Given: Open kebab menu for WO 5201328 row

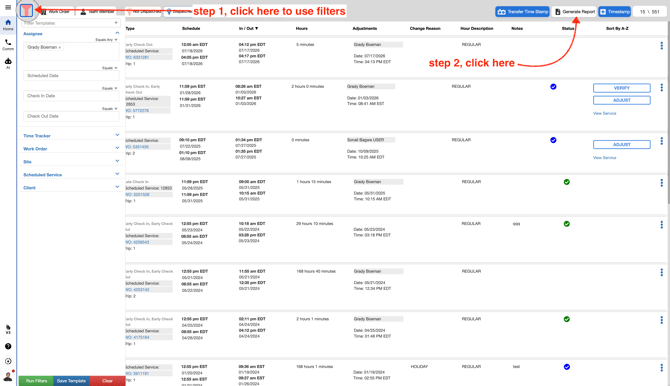Looking at the screenshot, I should (x=661, y=183).
